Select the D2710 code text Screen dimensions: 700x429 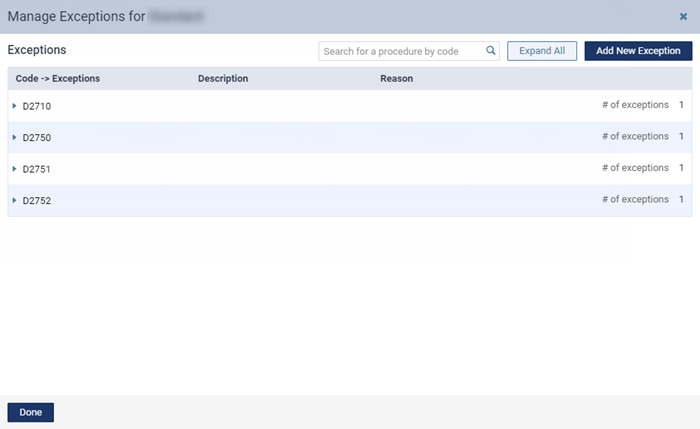click(37, 106)
